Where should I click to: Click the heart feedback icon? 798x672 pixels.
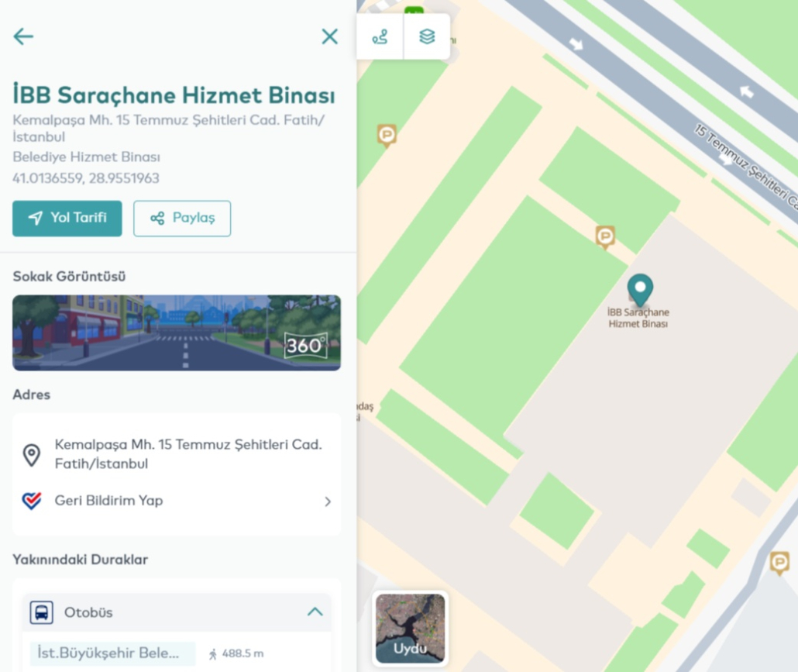click(x=32, y=501)
